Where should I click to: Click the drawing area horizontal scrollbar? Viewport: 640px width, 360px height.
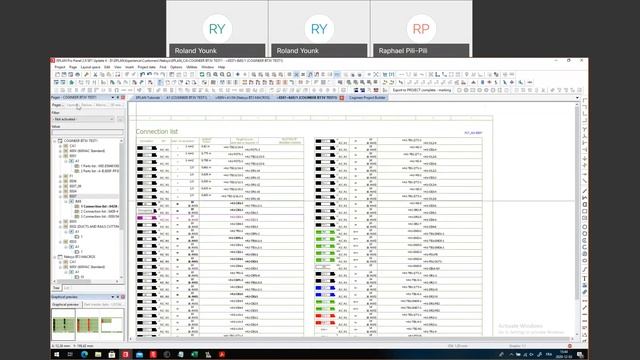(x=352, y=339)
